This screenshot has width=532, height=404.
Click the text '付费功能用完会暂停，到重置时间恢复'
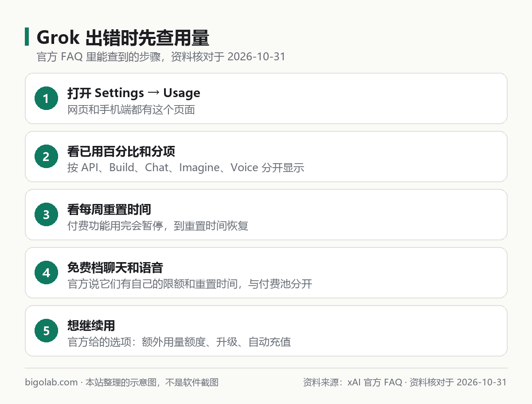click(158, 226)
